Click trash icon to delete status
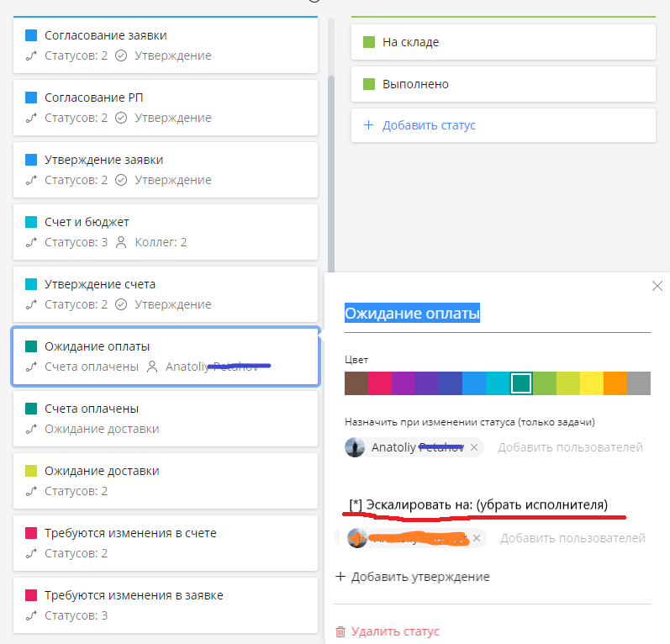 pos(340,631)
